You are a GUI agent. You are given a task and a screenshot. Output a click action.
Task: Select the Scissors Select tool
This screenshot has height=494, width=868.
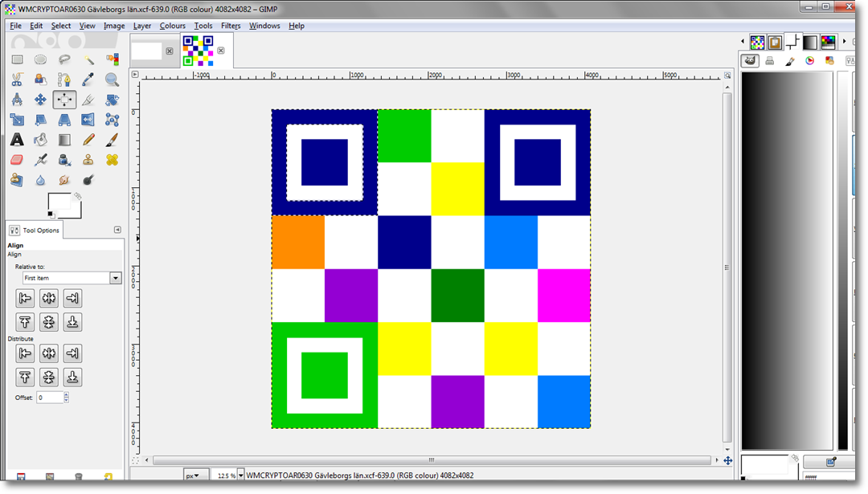tap(17, 80)
